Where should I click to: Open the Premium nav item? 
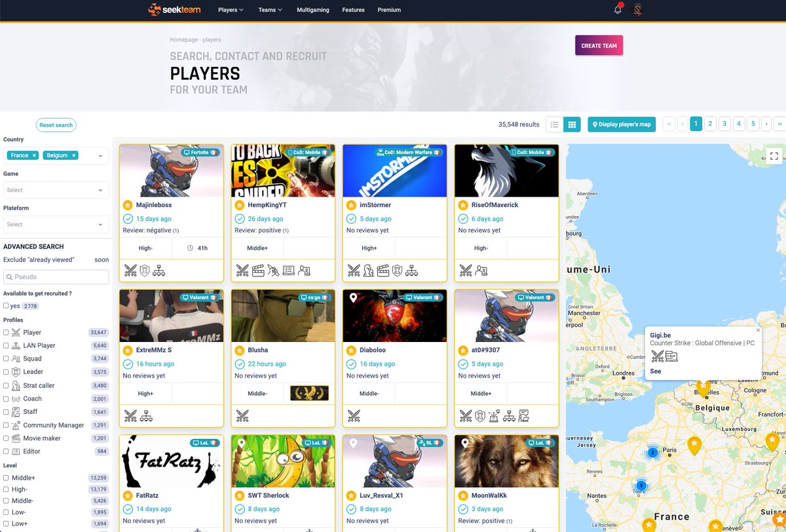pos(389,10)
